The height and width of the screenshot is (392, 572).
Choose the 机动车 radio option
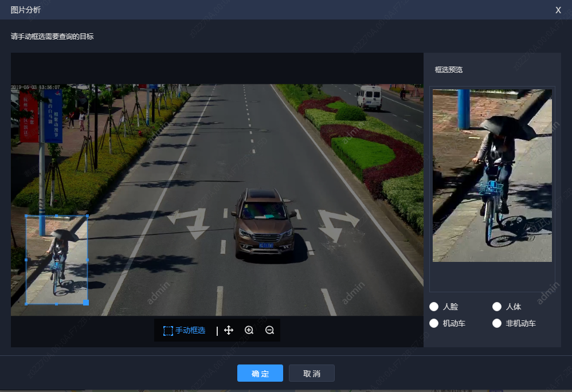[x=434, y=323]
